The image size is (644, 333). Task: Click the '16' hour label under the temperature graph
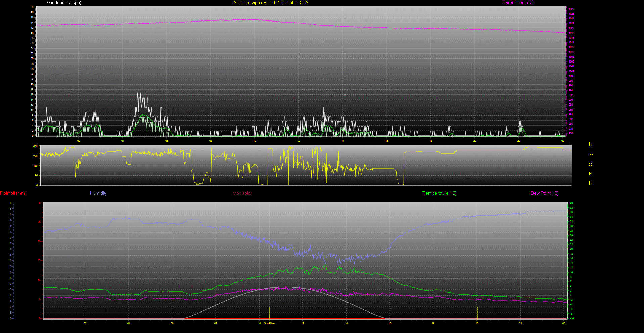coord(390,324)
